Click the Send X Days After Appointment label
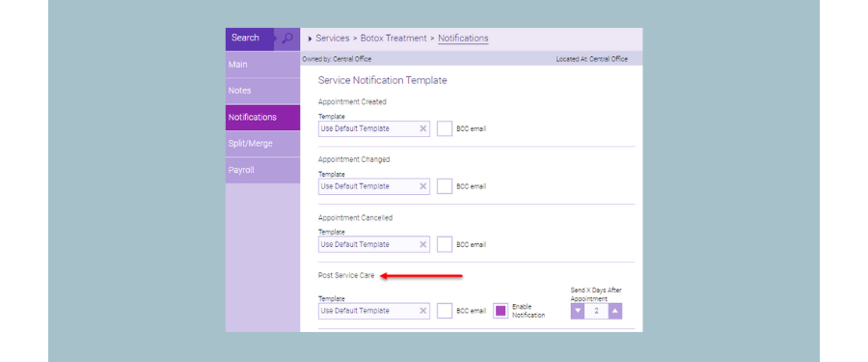The height and width of the screenshot is (362, 868). [x=596, y=293]
